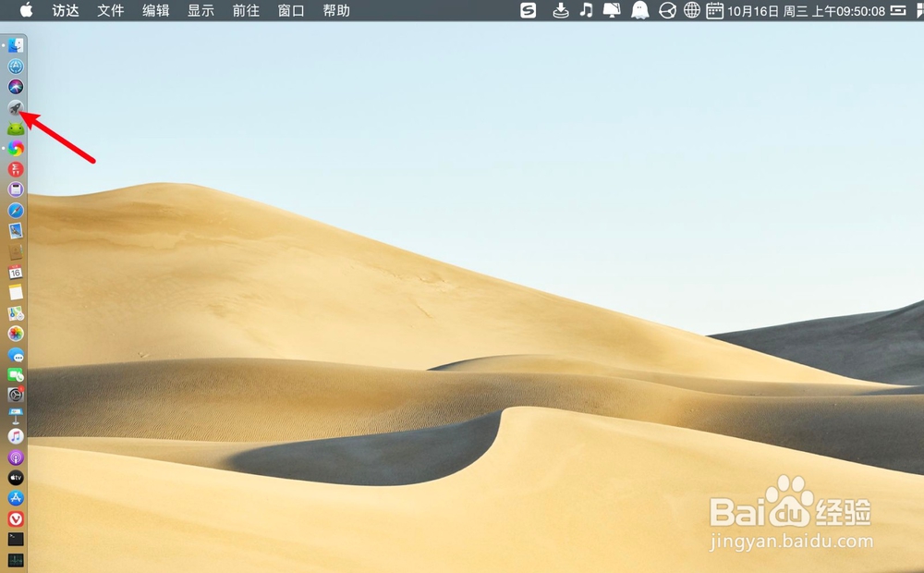Open the 编辑 menu
Image resolution: width=924 pixels, height=573 pixels.
[x=156, y=10]
